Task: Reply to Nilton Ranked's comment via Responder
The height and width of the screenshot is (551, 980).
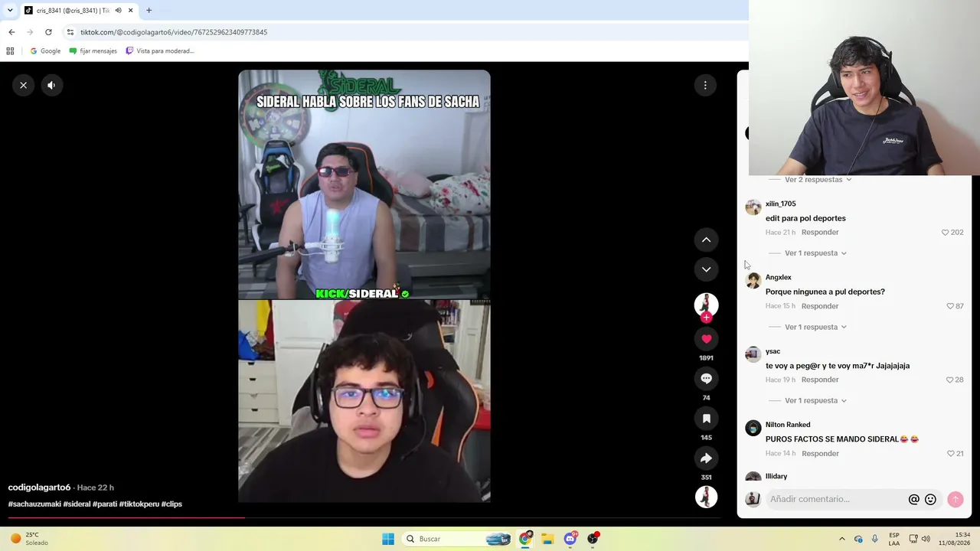Action: pyautogui.click(x=820, y=454)
